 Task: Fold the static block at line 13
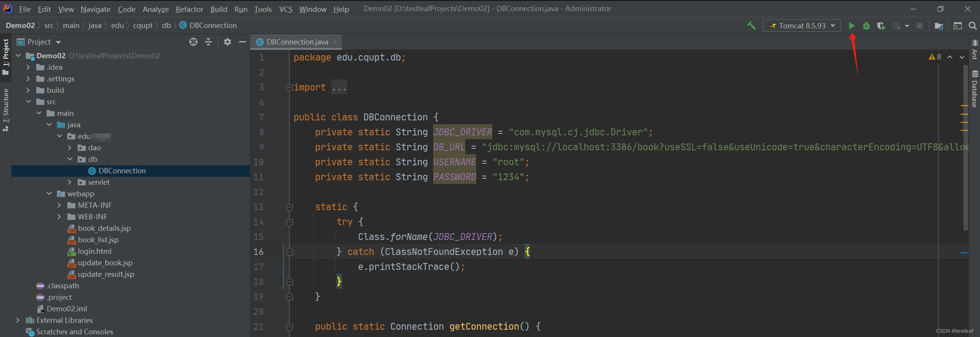(289, 207)
